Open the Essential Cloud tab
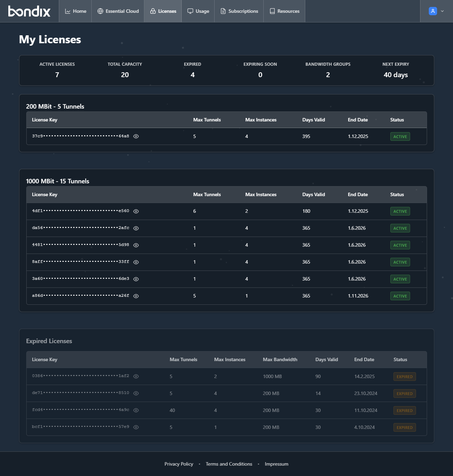The height and width of the screenshot is (476, 453). click(x=118, y=11)
